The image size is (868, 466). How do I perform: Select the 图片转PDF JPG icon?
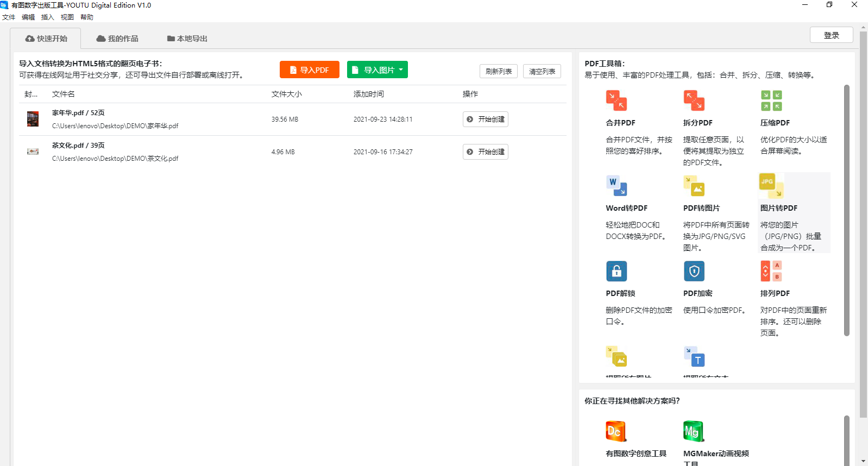point(771,186)
